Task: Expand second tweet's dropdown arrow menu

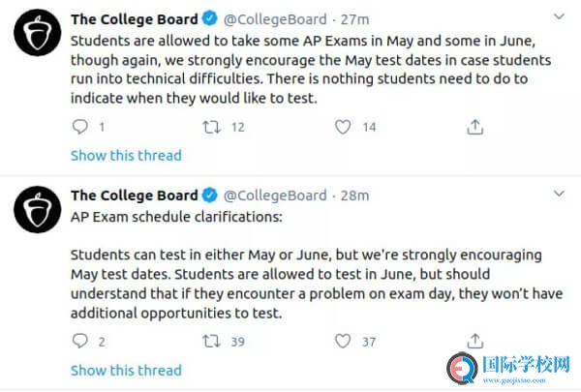Action: click(559, 195)
